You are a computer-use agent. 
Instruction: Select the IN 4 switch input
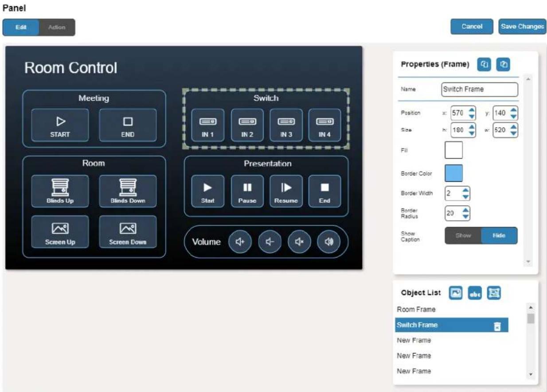coord(325,125)
